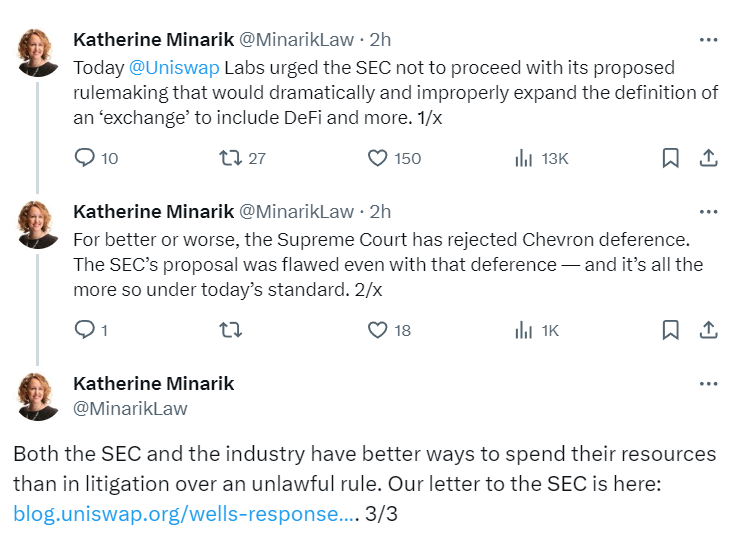View analytics of the 13K views tweet
740x539 pixels.
(x=523, y=158)
